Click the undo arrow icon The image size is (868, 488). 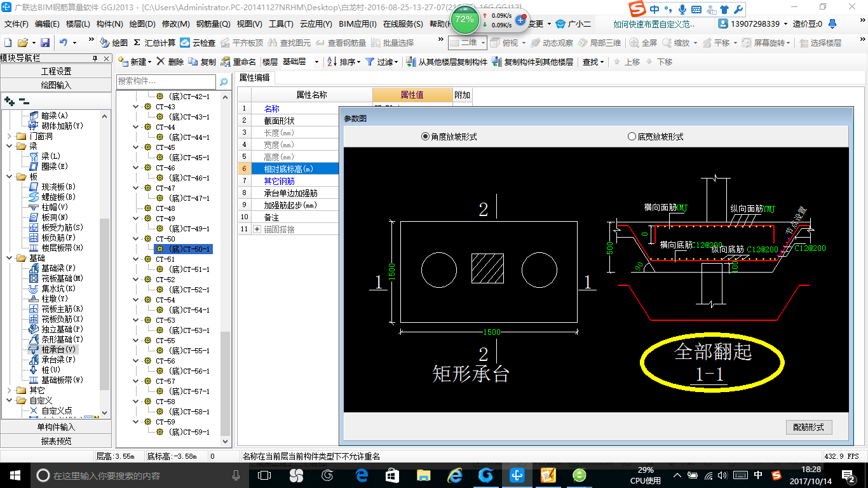tap(64, 43)
